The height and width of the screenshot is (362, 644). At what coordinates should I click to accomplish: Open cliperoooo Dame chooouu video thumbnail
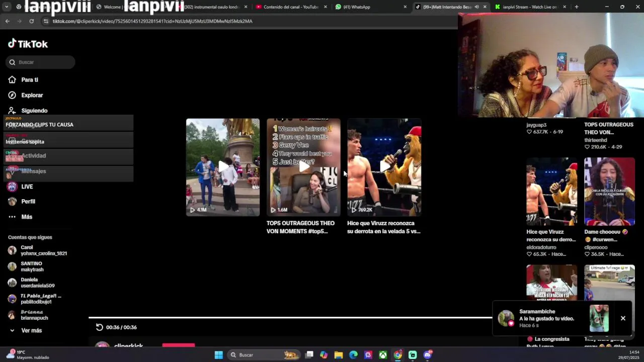pos(609,192)
